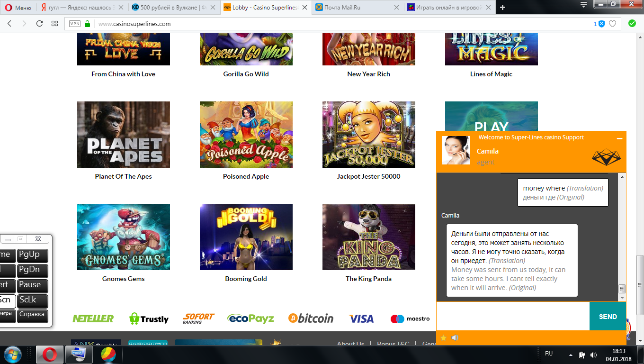Click 'The King Panda' title text
The height and width of the screenshot is (364, 644).
(x=369, y=279)
